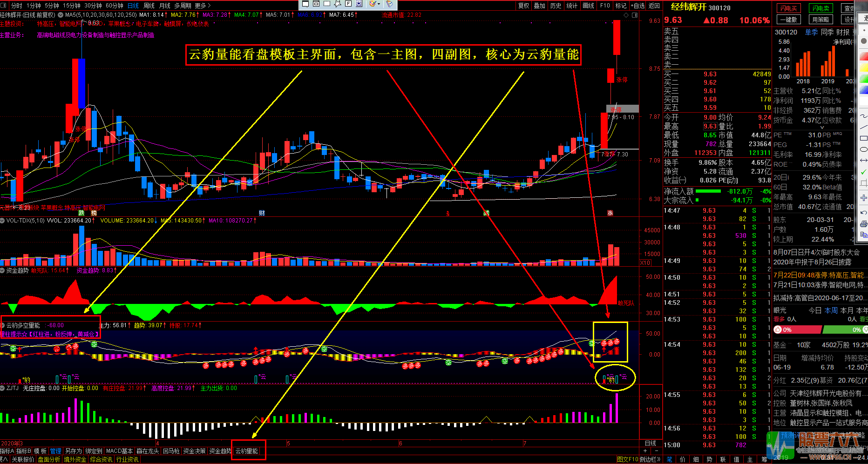The width and height of the screenshot is (868, 464).
Task: Expand the 更多 period menu
Action: pyautogui.click(x=203, y=6)
